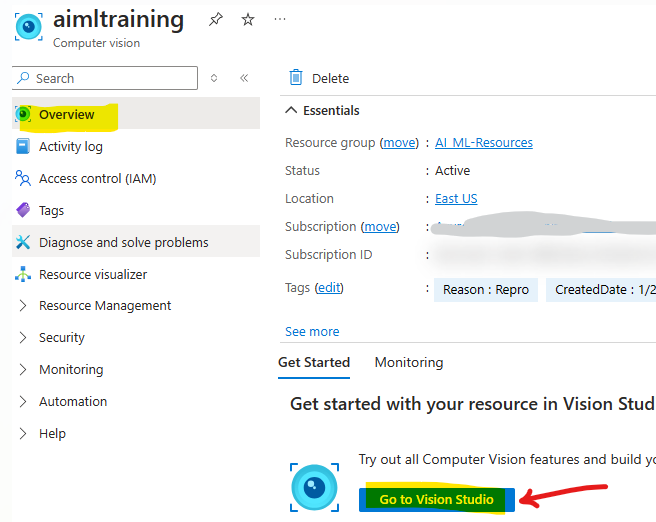Mark aimltraining as favorite with star
The image size is (656, 522).
[248, 19]
